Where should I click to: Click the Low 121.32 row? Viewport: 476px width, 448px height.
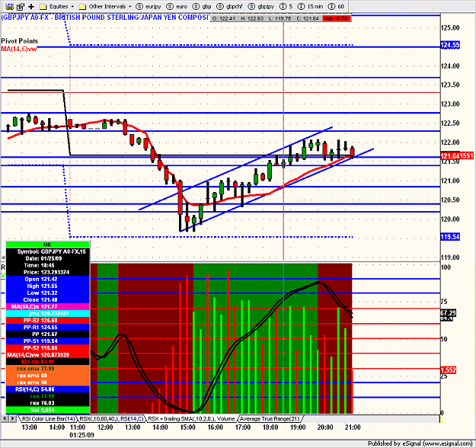pos(48,293)
